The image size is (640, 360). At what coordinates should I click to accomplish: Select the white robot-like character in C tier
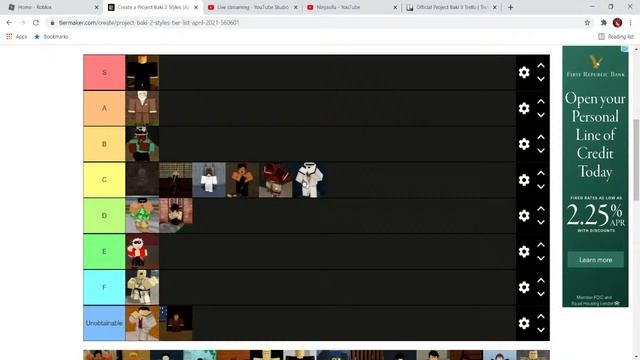click(x=309, y=180)
